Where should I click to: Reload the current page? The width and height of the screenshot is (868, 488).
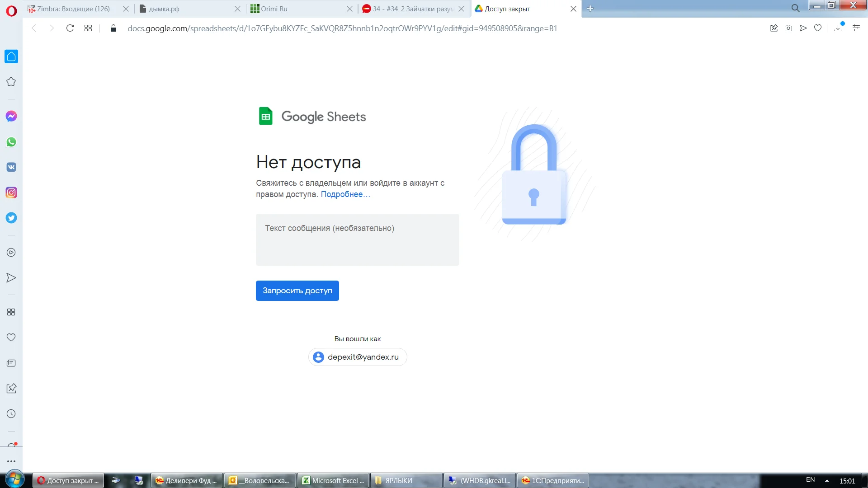tap(70, 28)
